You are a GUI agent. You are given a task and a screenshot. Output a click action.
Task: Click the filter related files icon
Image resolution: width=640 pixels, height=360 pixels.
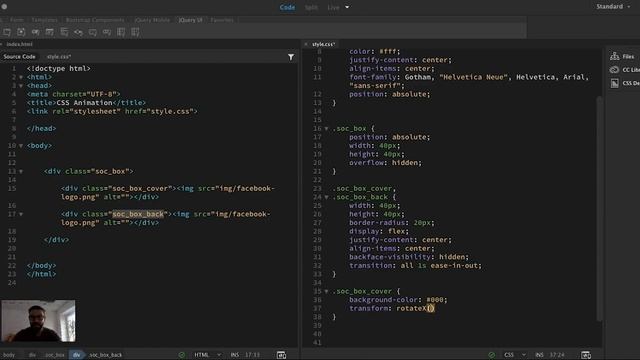(x=291, y=57)
